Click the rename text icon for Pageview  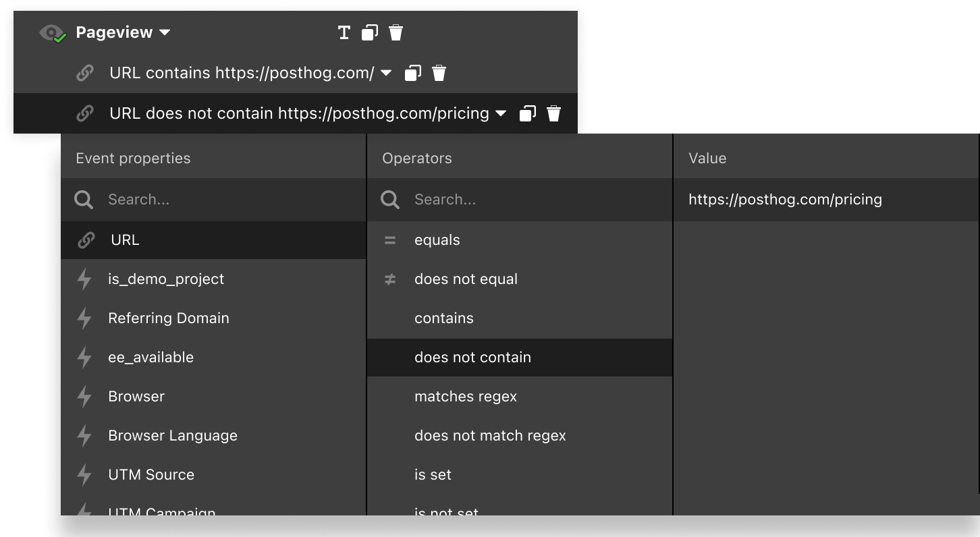[x=344, y=32]
